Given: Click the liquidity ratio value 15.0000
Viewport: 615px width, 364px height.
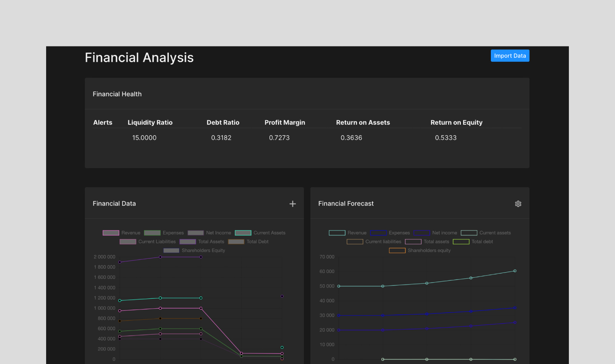Looking at the screenshot, I should click(x=144, y=137).
